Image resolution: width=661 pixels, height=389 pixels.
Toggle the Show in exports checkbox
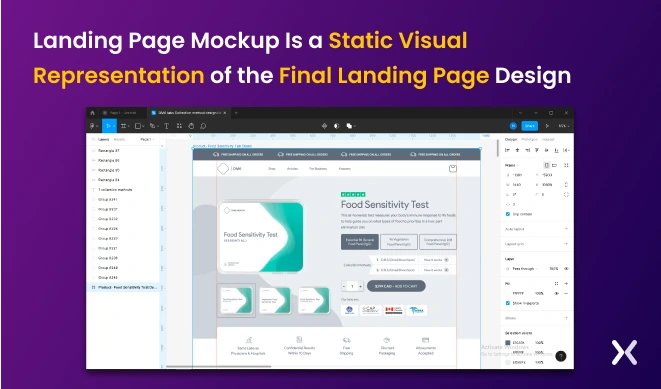pyautogui.click(x=508, y=303)
